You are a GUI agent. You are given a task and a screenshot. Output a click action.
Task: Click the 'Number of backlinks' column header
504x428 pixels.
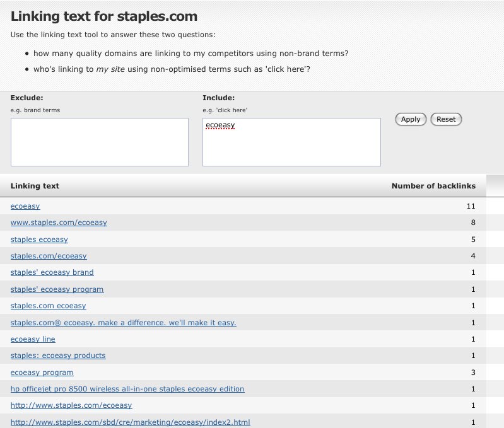click(433, 186)
